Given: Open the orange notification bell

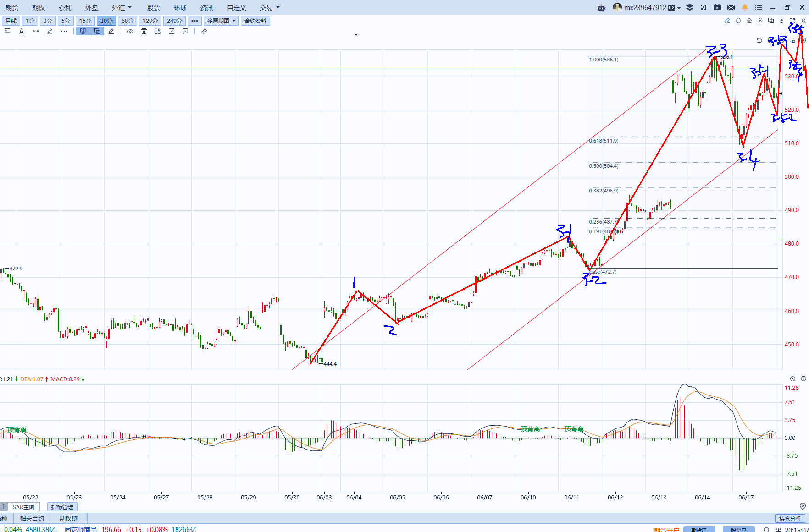Looking at the screenshot, I should 745,7.
